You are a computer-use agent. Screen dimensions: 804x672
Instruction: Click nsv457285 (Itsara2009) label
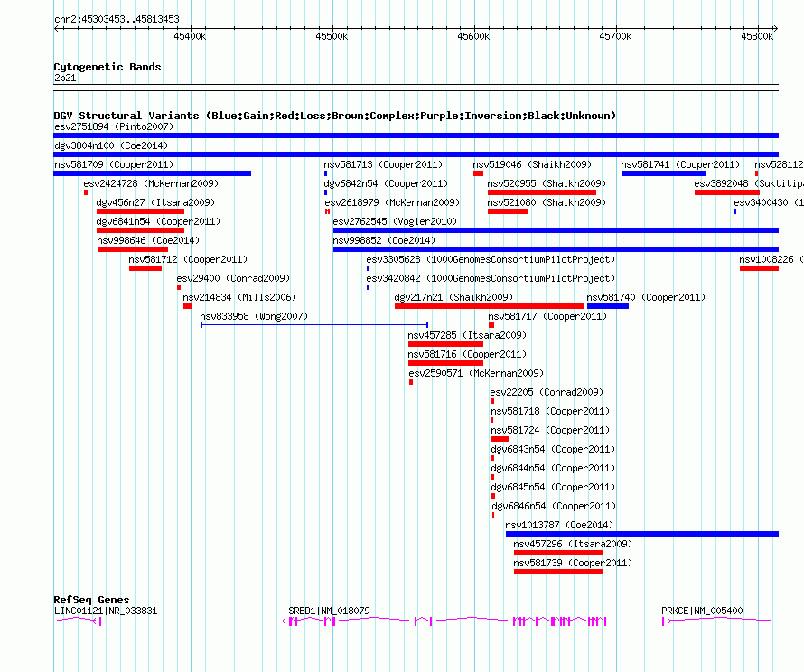467,335
